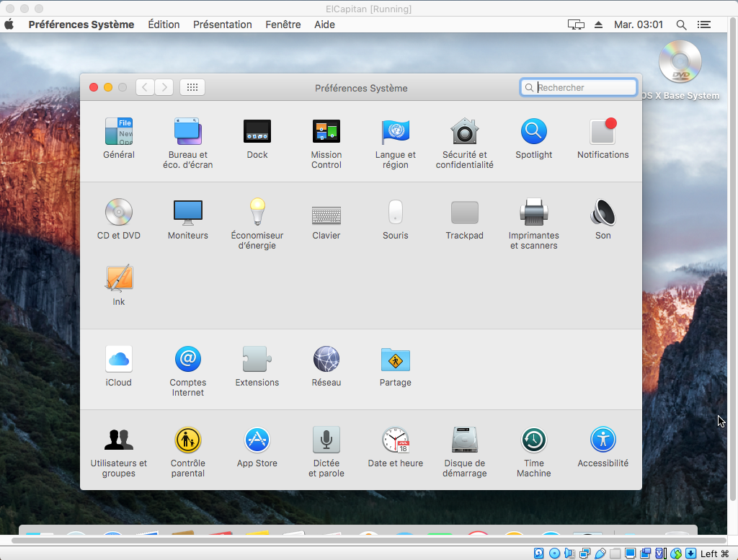Click the hard disk indicator in VirtualBox status bar
Screen dimensions: 738x560
(539, 554)
